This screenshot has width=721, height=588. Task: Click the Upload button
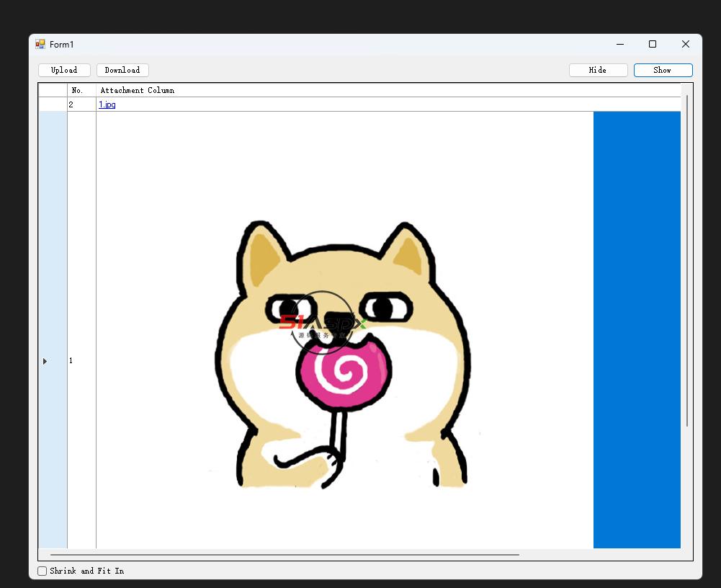(x=64, y=70)
